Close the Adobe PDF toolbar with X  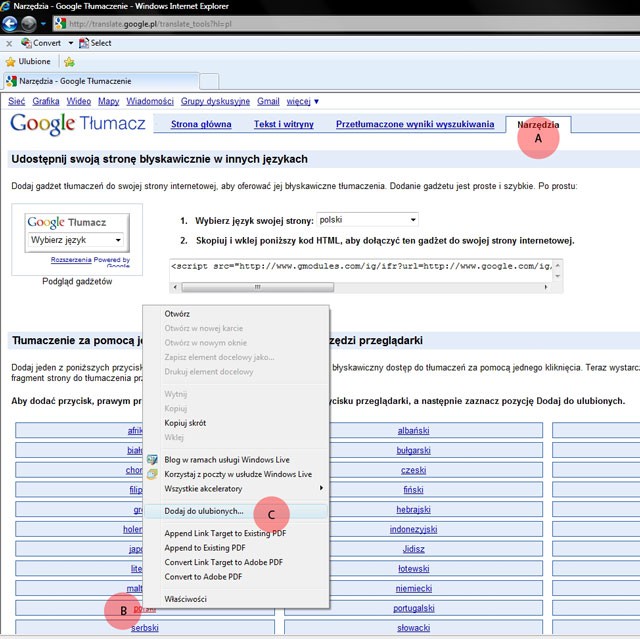[x=9, y=43]
